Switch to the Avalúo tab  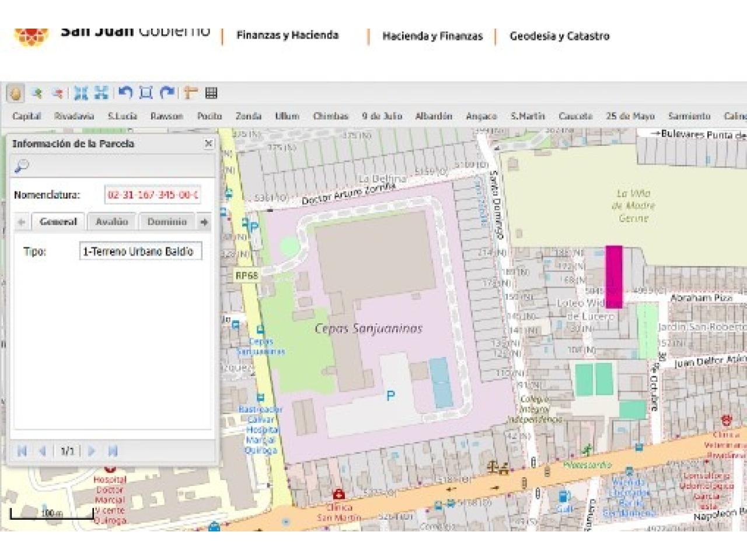click(x=111, y=222)
